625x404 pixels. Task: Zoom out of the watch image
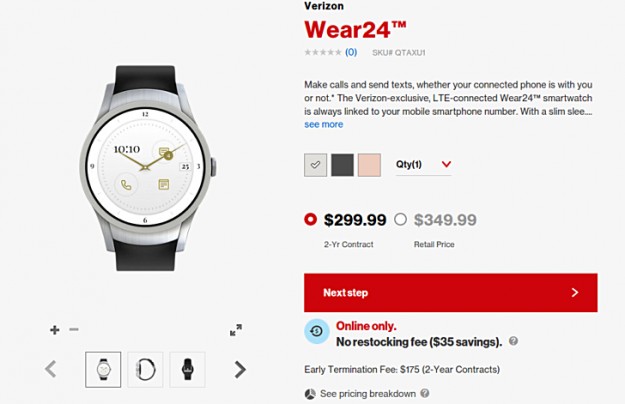click(x=74, y=330)
